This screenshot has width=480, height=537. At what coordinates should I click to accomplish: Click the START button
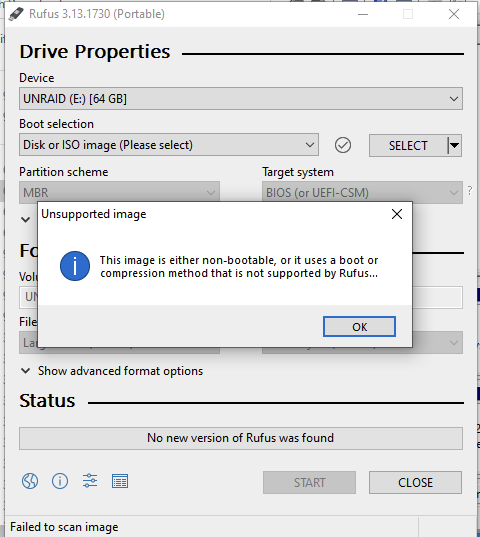pos(310,482)
